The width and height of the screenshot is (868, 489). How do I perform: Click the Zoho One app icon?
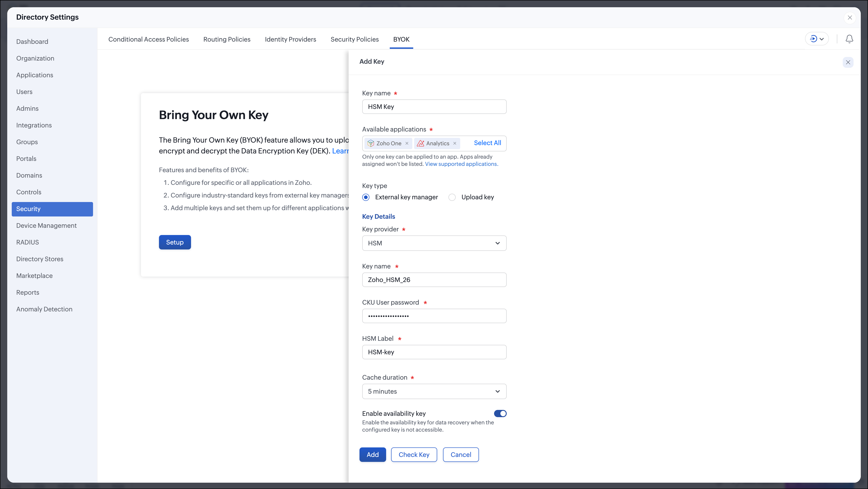371,143
